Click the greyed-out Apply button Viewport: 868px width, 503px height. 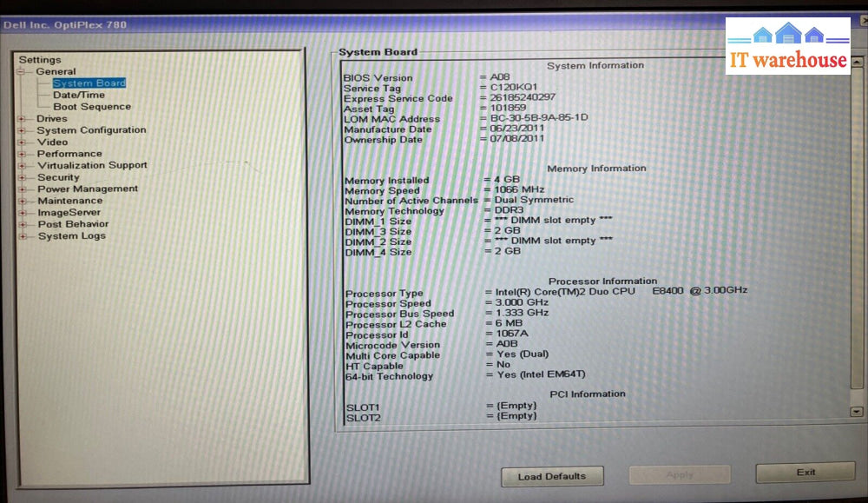click(680, 474)
